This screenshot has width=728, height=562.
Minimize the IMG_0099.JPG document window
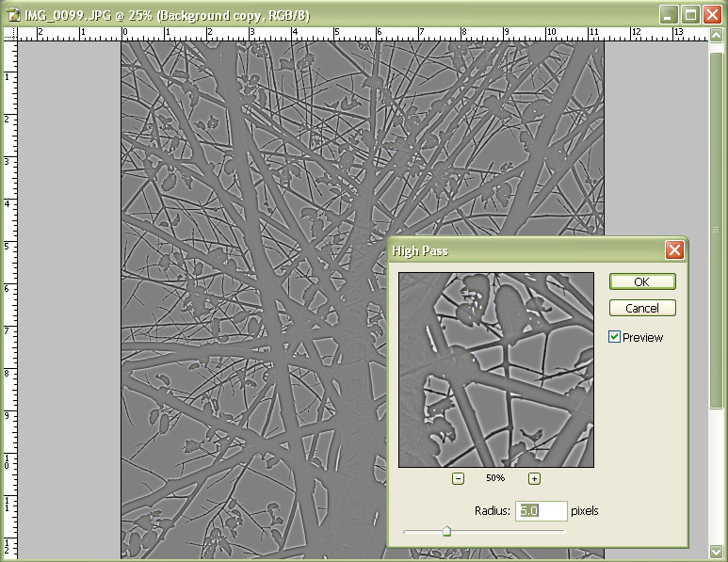[668, 15]
